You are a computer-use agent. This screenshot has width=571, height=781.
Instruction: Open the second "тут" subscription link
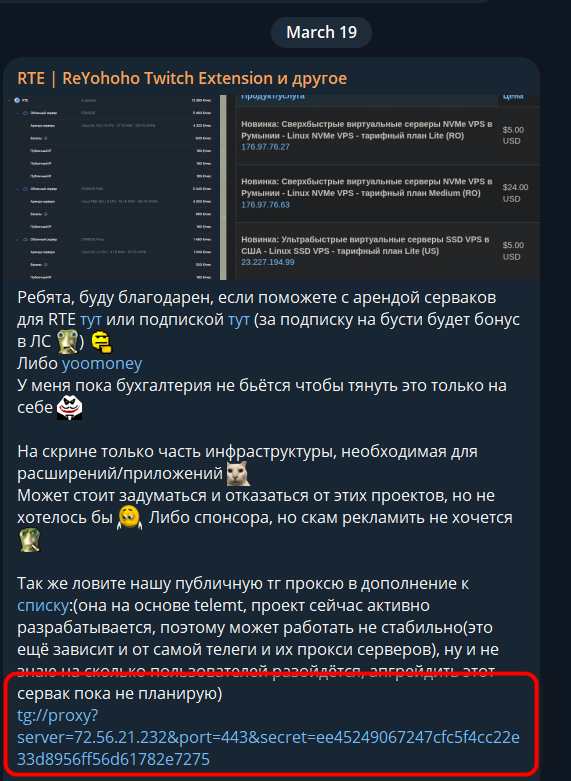click(x=239, y=319)
